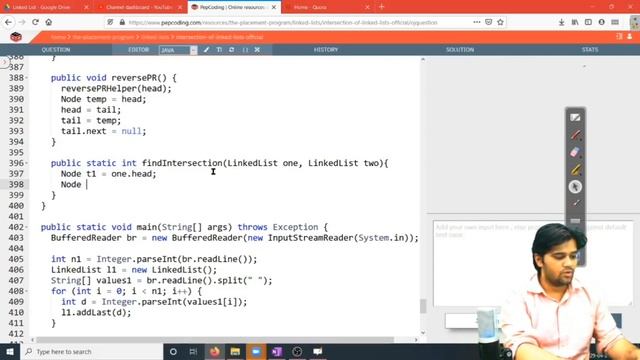Click on 'l1.addLast(d);' in line 410
This screenshot has height=360, width=640.
coord(96,313)
